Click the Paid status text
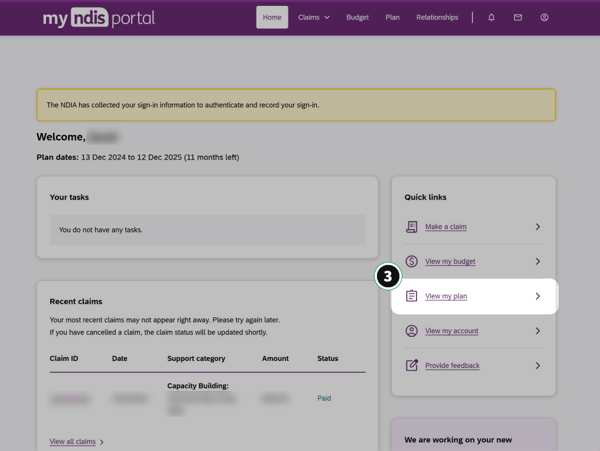The height and width of the screenshot is (451, 600). tap(324, 398)
